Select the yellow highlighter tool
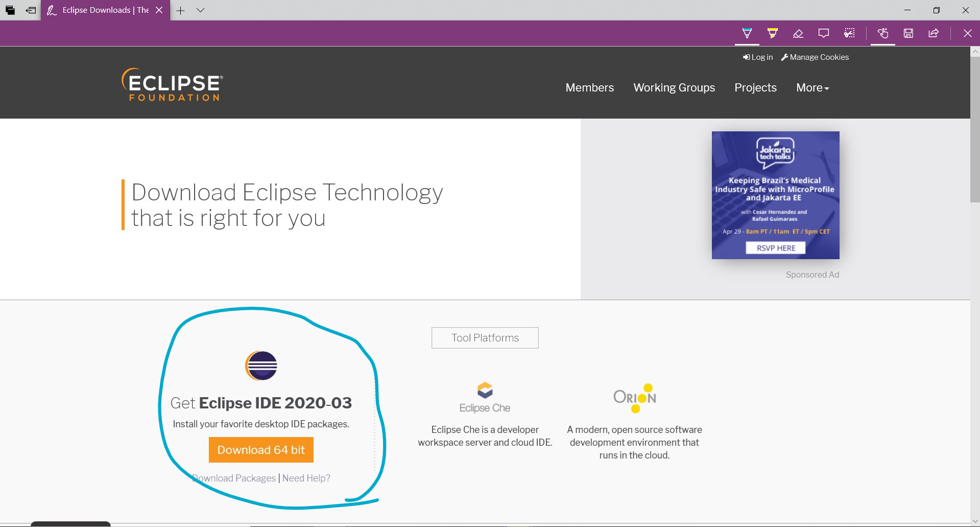The width and height of the screenshot is (980, 527). (x=772, y=34)
